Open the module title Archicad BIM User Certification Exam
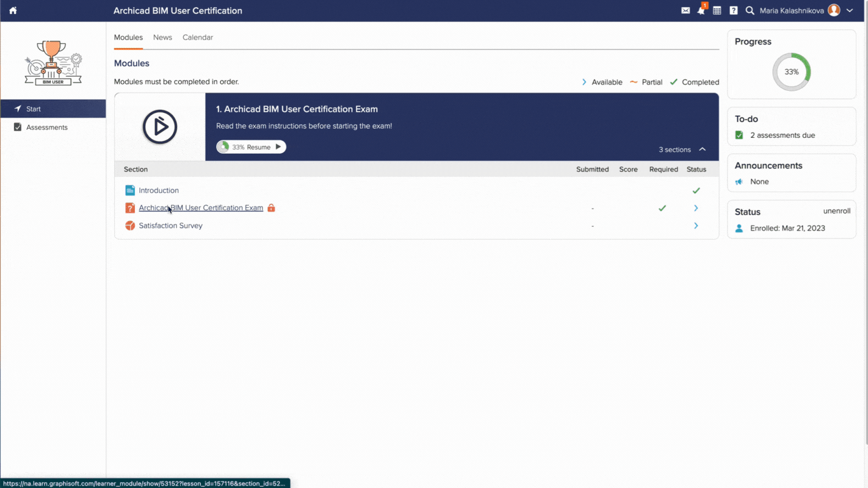 tap(297, 109)
